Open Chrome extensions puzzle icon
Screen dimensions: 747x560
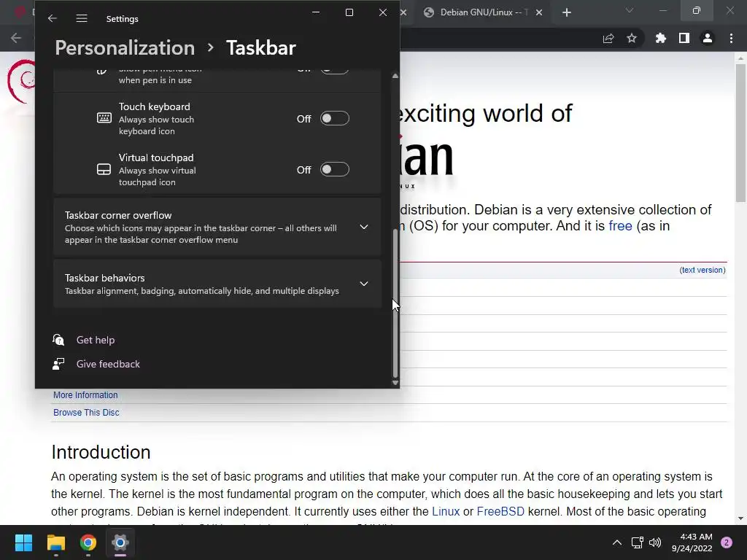click(661, 38)
